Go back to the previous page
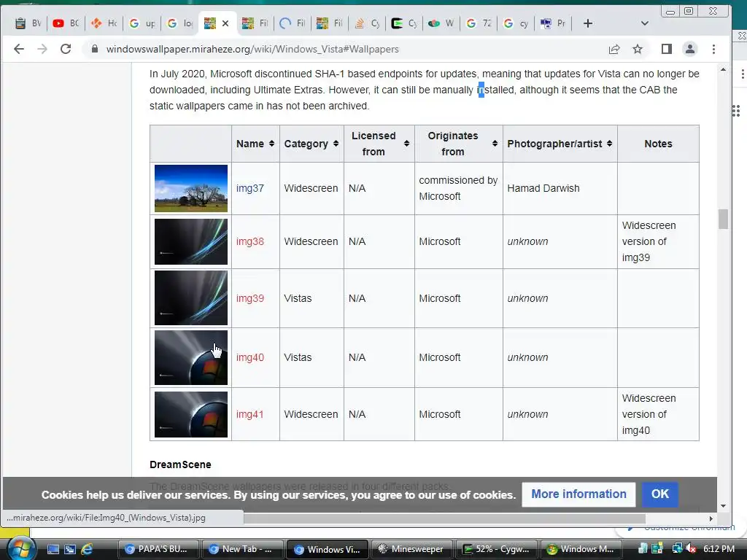 coord(18,49)
